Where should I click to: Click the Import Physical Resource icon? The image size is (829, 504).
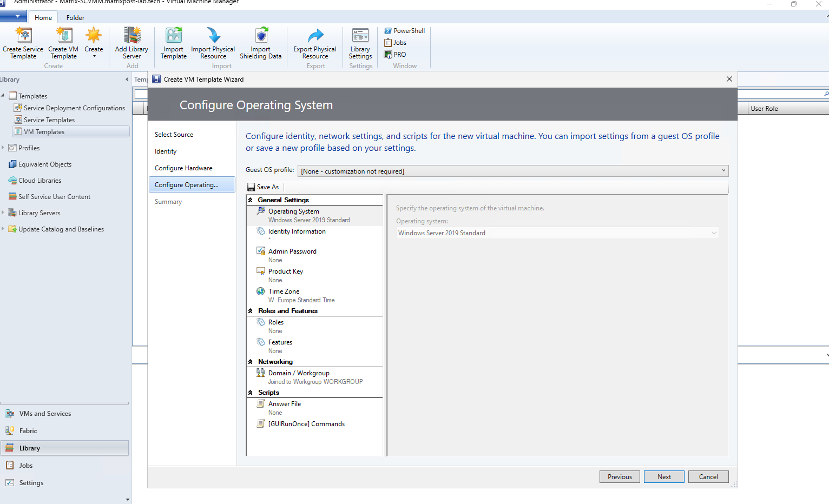pos(213,43)
